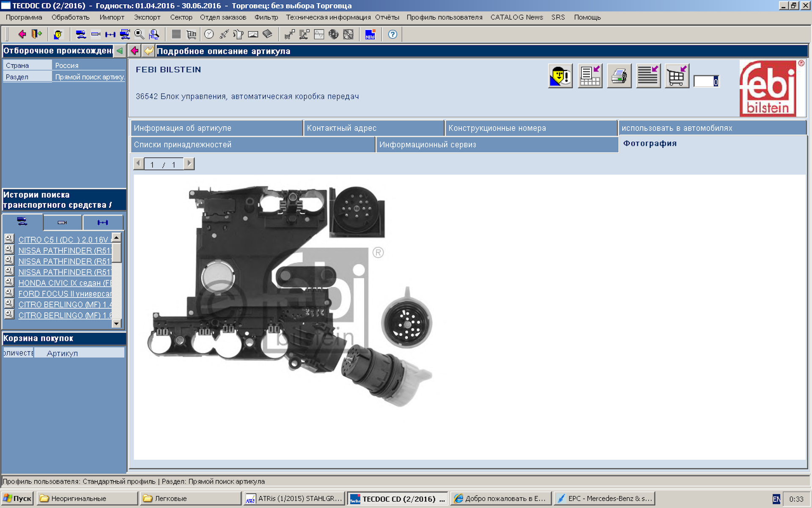The height and width of the screenshot is (508, 812).
Task: Select axle history tab in search history
Action: (103, 222)
